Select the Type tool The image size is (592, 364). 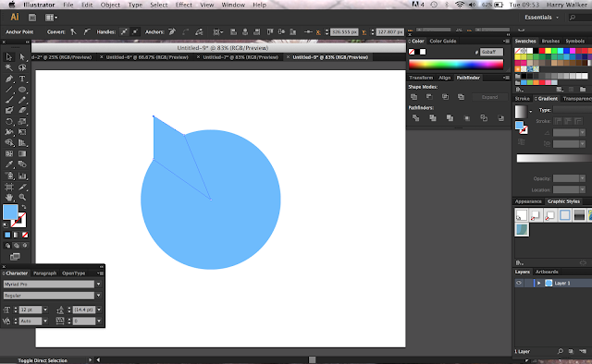22,79
